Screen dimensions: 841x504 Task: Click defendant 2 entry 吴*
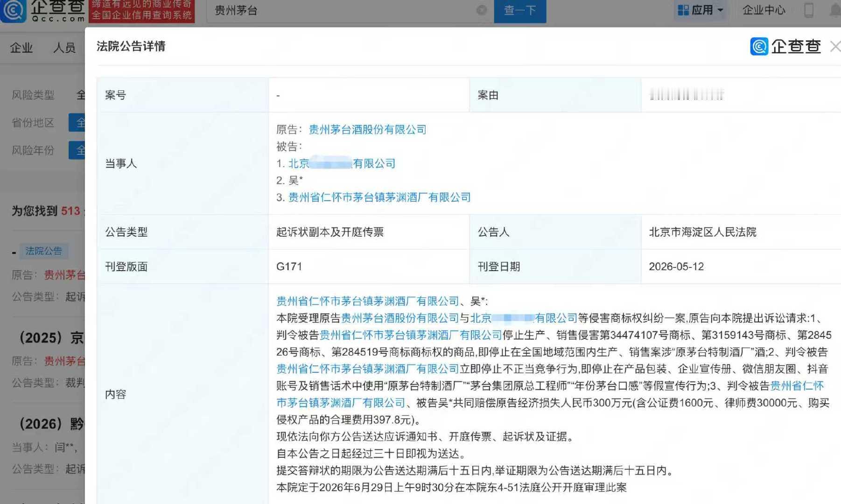click(x=295, y=180)
